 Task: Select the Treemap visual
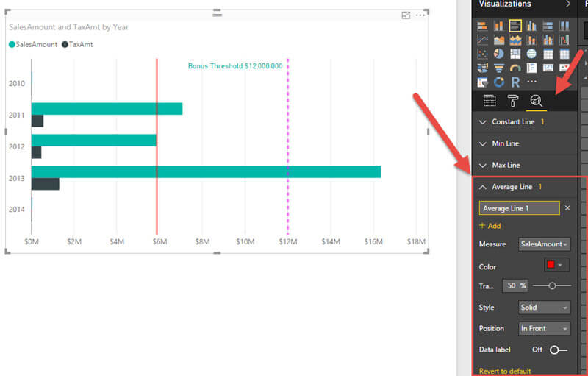coord(515,54)
